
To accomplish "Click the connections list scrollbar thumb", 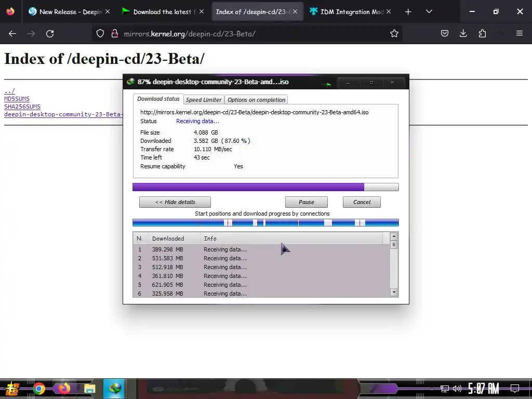I will (x=394, y=244).
